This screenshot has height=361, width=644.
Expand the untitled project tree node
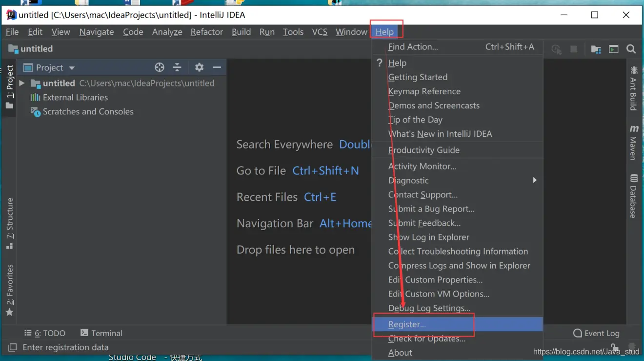click(22, 83)
